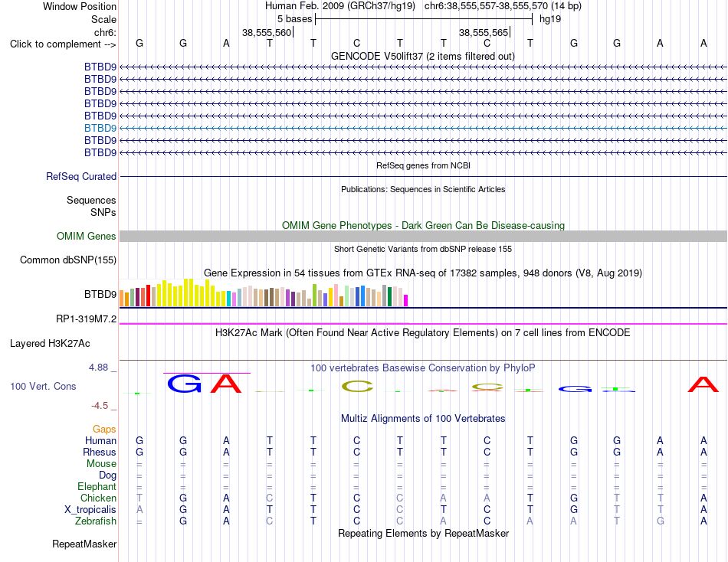This screenshot has height=562, width=728.
Task: Click the olive C letter in PhyloP logo
Action: tap(357, 386)
